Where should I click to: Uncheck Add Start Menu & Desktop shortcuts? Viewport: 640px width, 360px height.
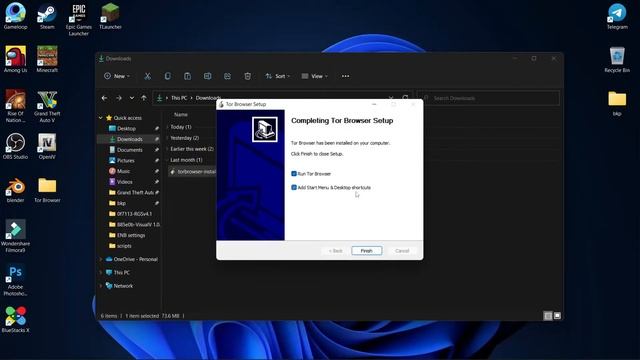pyautogui.click(x=294, y=187)
